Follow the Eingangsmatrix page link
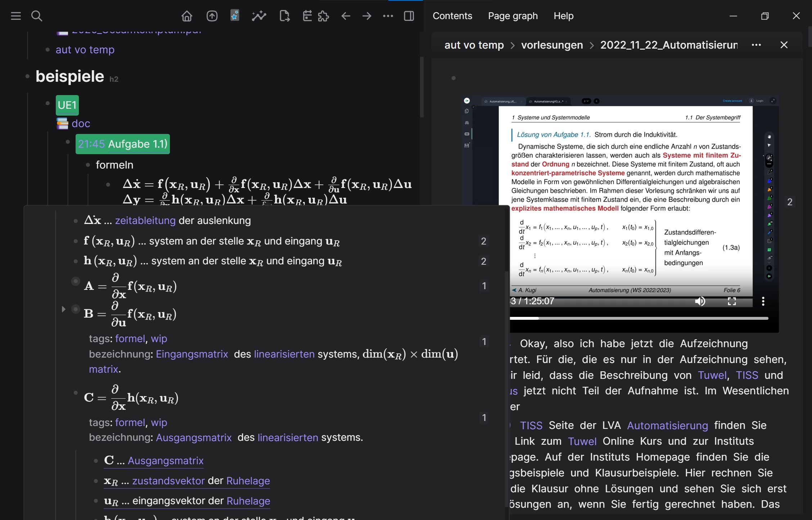812x520 pixels. (192, 354)
